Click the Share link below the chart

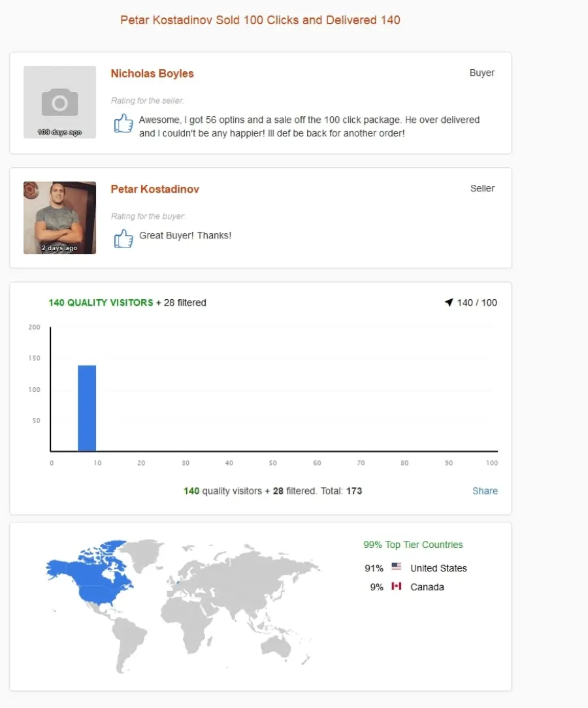pos(485,491)
